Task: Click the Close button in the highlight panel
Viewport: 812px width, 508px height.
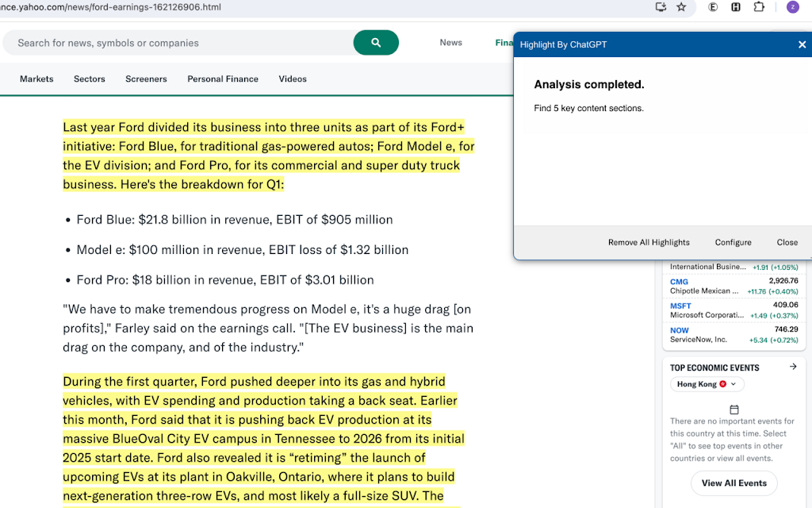Action: click(787, 243)
